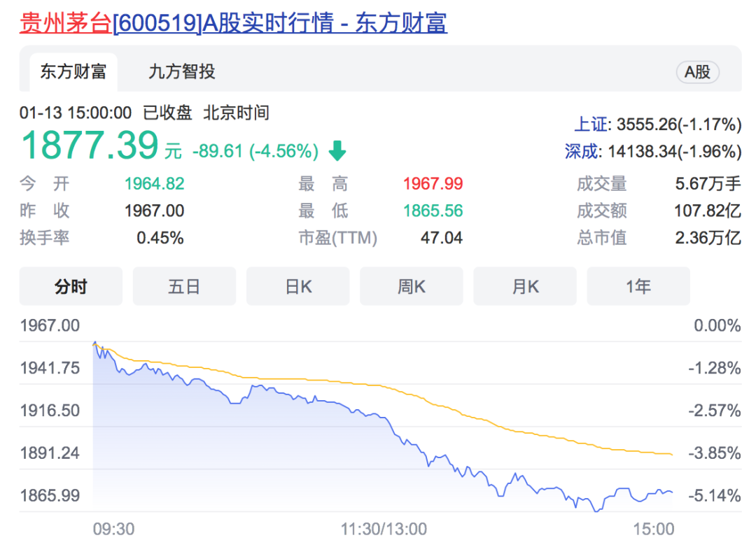Click the 1916.50 price axis label
Viewport: 756px width, 540px height.
[x=50, y=411]
